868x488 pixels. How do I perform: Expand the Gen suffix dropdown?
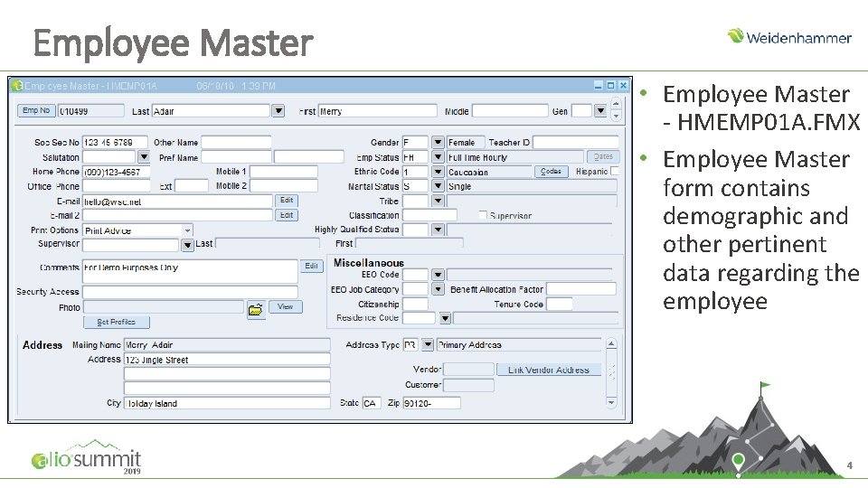pyautogui.click(x=600, y=111)
